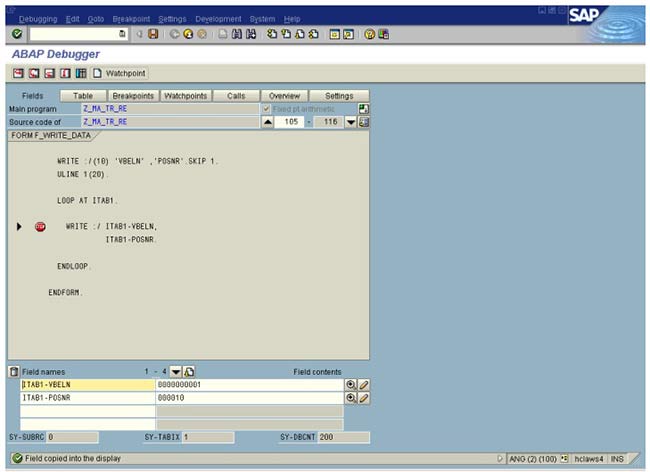The height and width of the screenshot is (472, 650).
Task: Click the Find binoculars icon
Action: pos(236,34)
